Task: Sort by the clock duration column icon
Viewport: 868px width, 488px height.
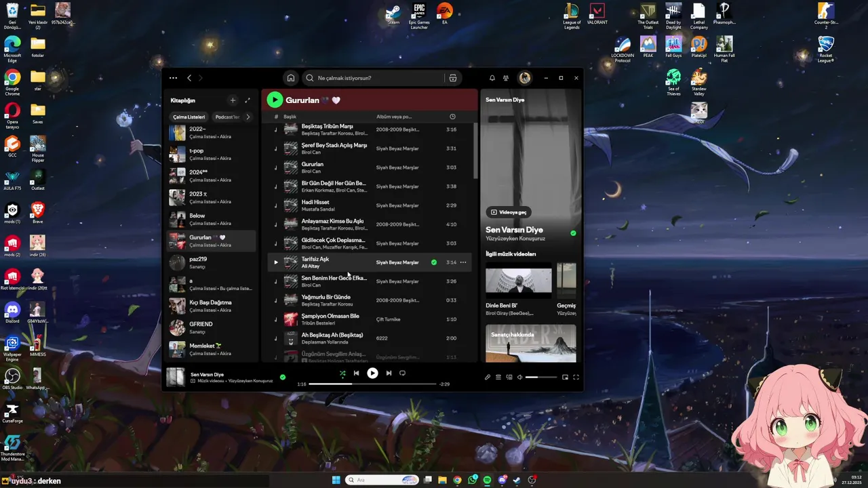Action: click(452, 117)
